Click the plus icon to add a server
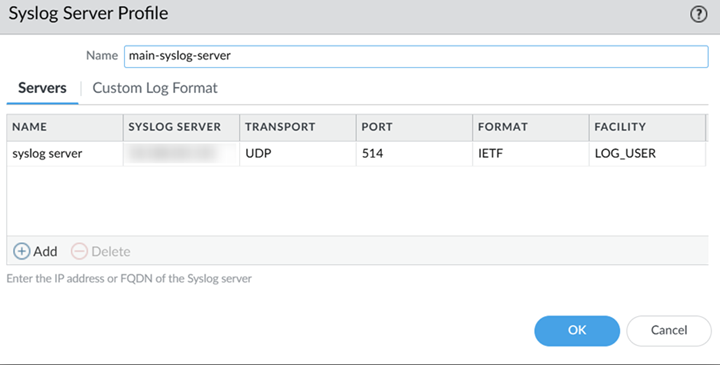This screenshot has width=720, height=365. point(21,251)
